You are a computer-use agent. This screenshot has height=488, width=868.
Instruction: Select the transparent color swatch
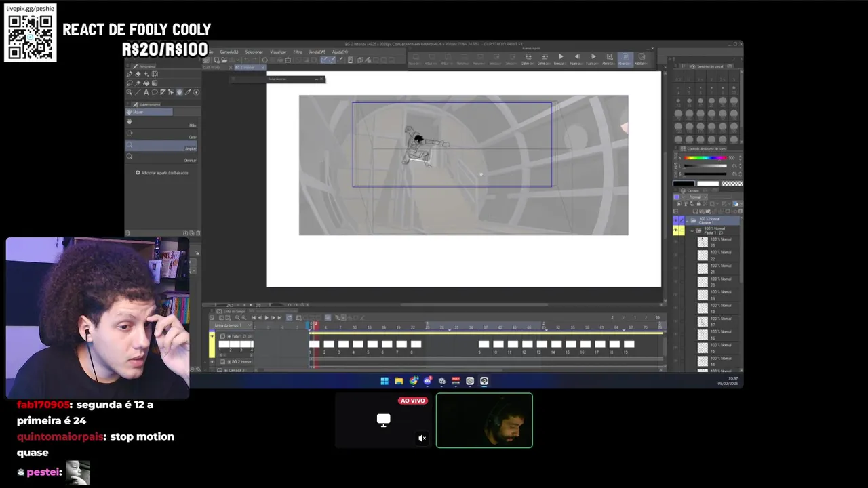pos(732,184)
